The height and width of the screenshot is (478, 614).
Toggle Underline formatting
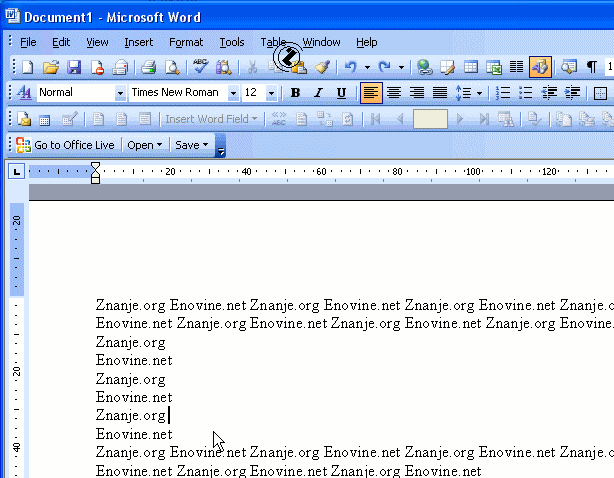pos(341,93)
